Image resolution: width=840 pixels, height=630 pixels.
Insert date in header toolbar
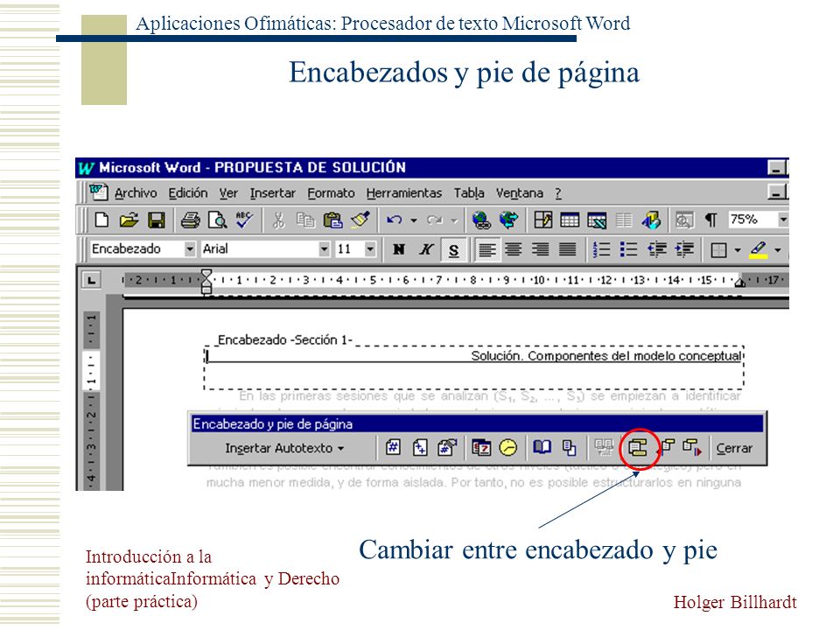tap(481, 447)
